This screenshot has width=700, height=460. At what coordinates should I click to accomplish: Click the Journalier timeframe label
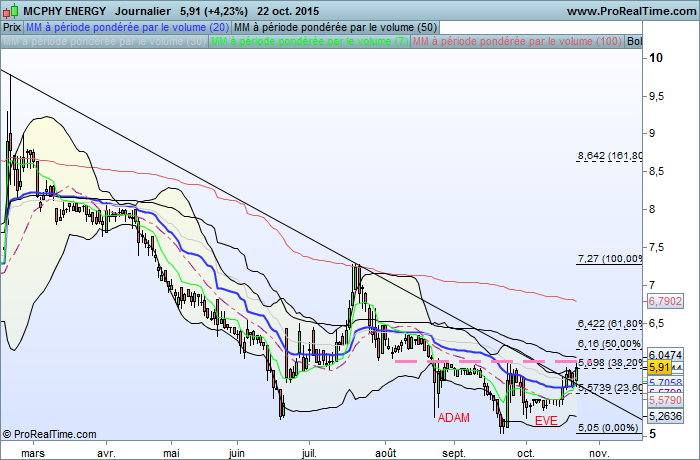[x=143, y=11]
